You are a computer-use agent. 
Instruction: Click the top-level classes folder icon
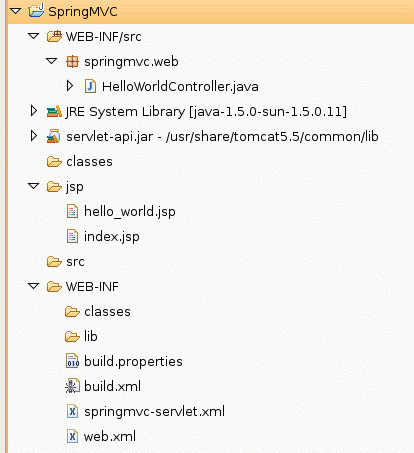[x=54, y=162]
